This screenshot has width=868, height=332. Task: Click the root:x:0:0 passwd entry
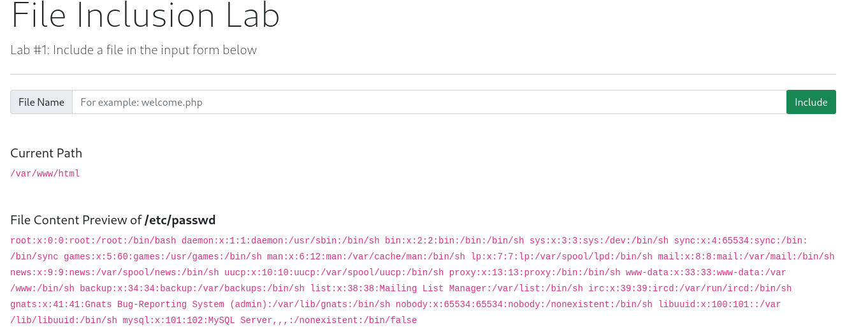coord(93,241)
